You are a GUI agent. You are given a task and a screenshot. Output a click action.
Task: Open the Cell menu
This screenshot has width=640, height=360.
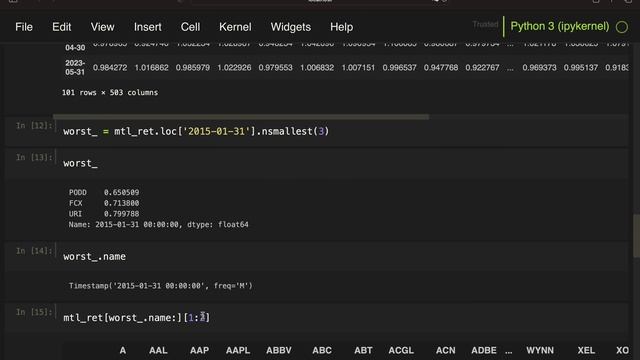point(190,27)
